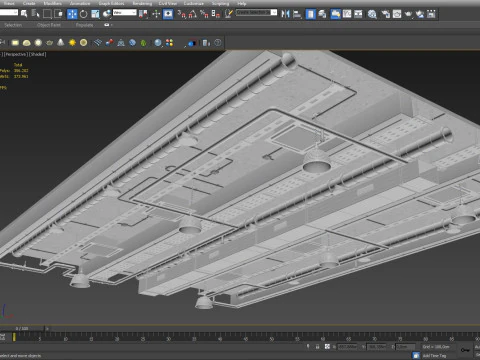
Task: Toggle Angle Snap
Action: pos(193,14)
